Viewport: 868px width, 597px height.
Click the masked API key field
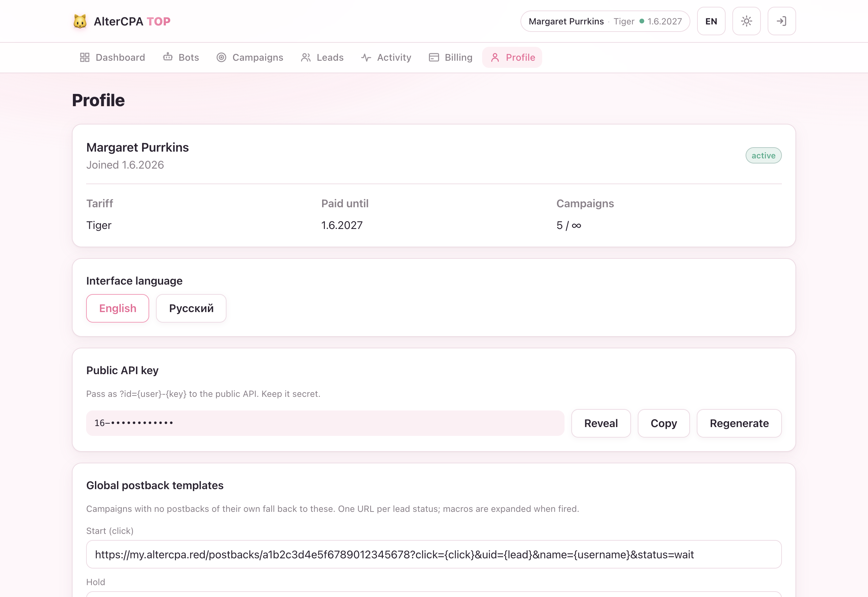325,423
